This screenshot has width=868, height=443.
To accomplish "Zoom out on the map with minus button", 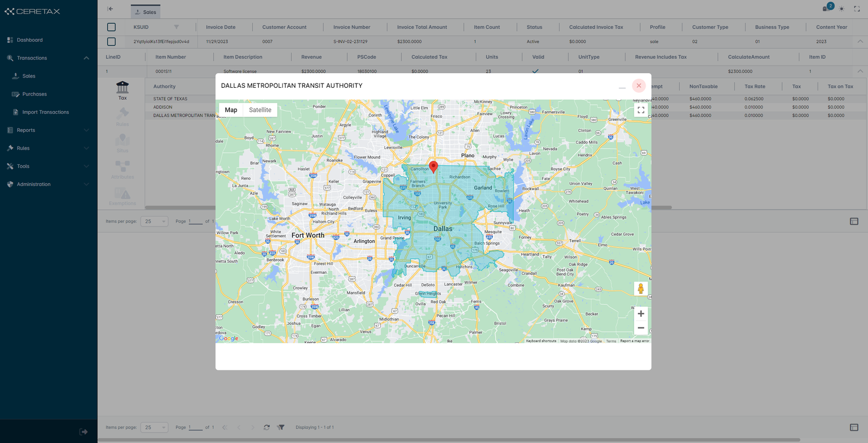I will pyautogui.click(x=641, y=328).
